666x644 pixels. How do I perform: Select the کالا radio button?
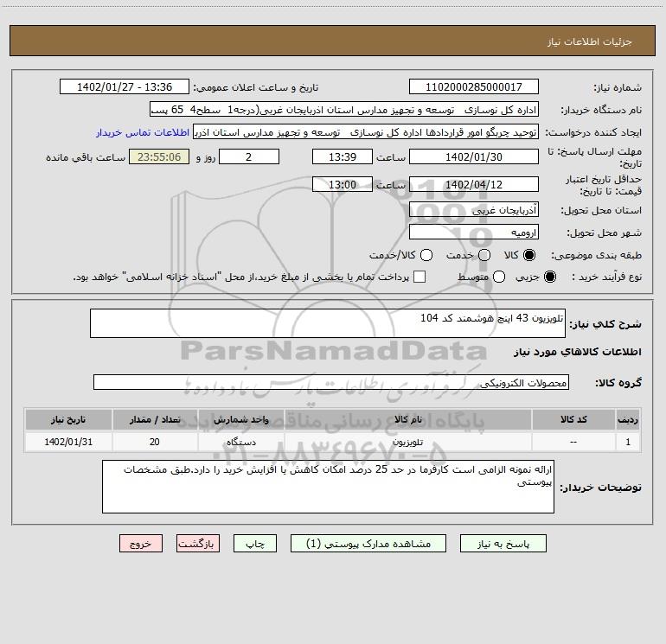click(529, 255)
